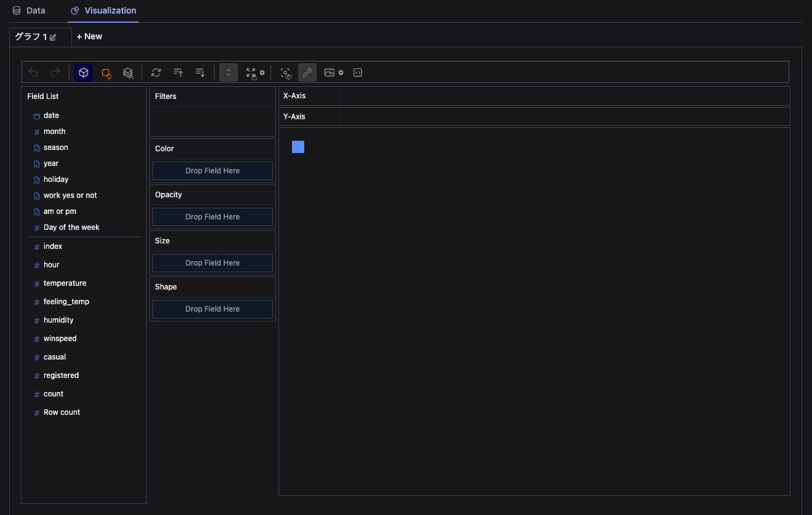Sort the data descending
This screenshot has width=812, height=515.
199,72
